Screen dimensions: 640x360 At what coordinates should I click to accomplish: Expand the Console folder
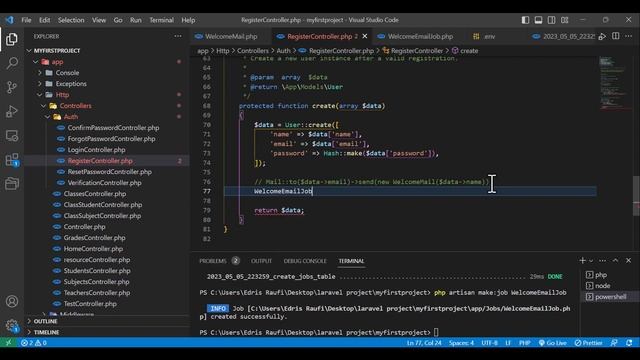point(40,73)
